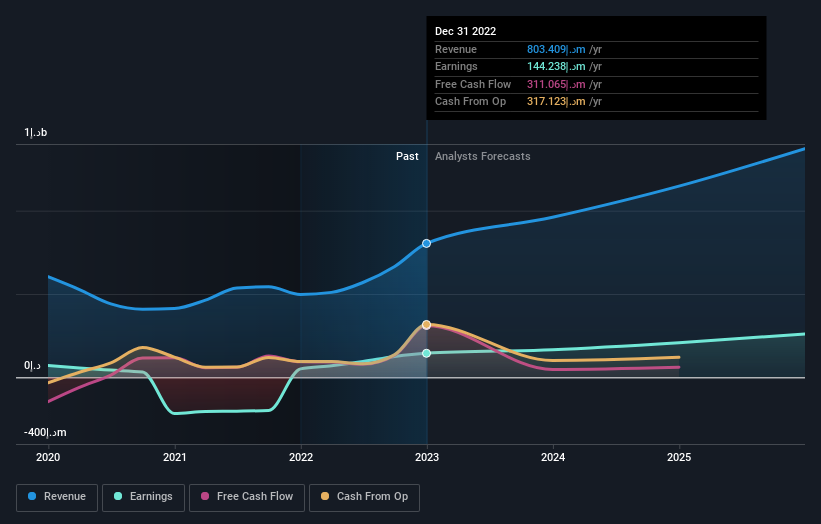This screenshot has width=821, height=524.
Task: Click the -400 m y-axis label
Action: (x=45, y=432)
